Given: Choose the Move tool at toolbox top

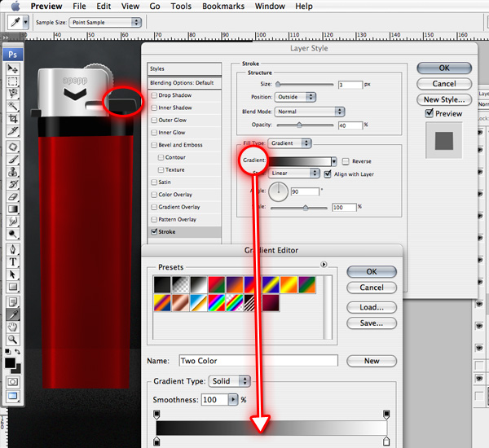Looking at the screenshot, I should click(13, 68).
